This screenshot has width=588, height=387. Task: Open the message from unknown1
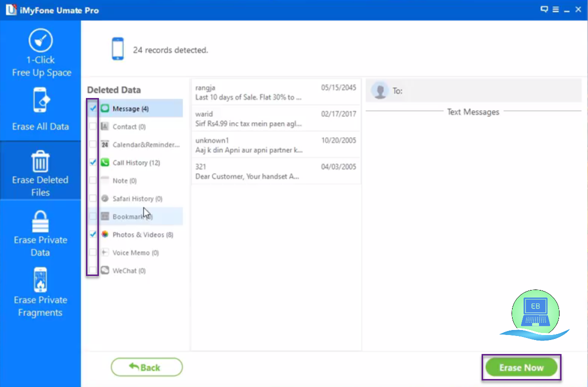[276, 145]
